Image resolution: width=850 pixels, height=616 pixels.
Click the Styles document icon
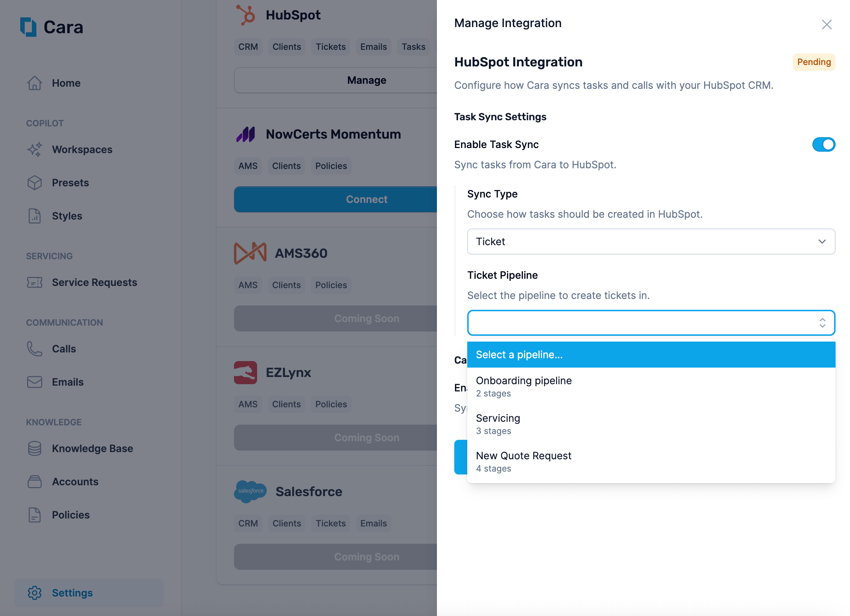[x=34, y=216]
